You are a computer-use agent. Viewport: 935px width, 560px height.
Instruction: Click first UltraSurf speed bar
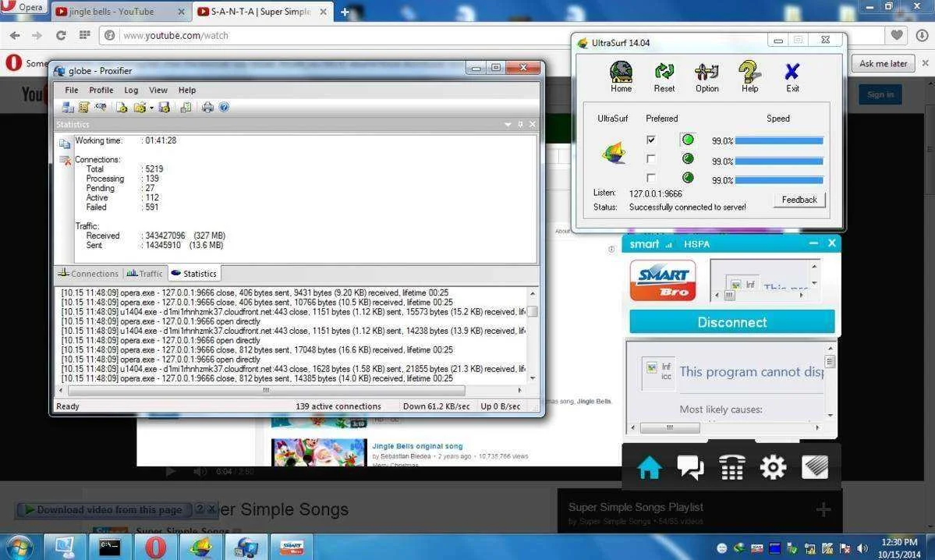coord(779,140)
